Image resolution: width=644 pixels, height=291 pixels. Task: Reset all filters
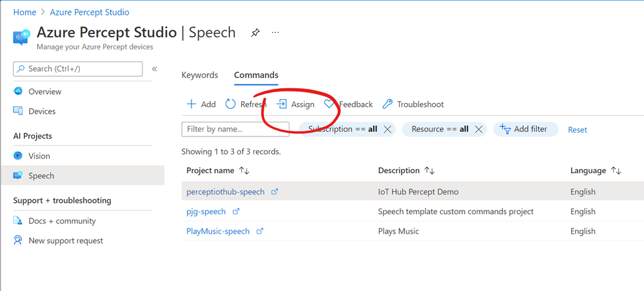pos(577,130)
